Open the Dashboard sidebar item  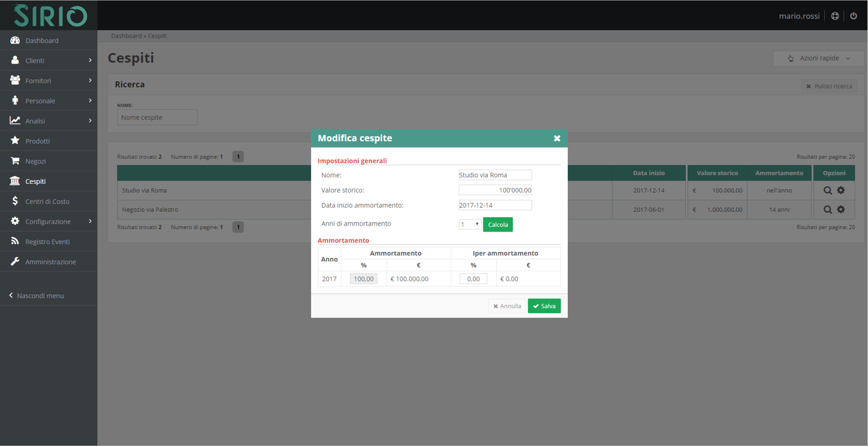(x=42, y=41)
